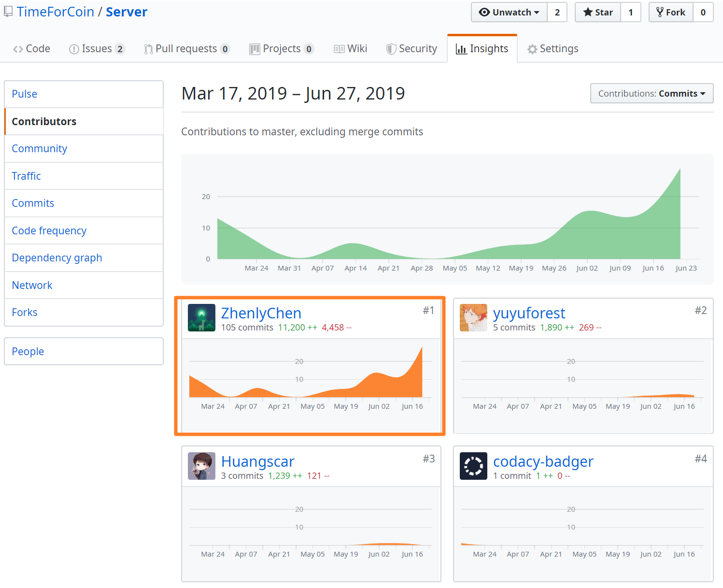
Task: Click the Security shield icon
Action: (391, 49)
